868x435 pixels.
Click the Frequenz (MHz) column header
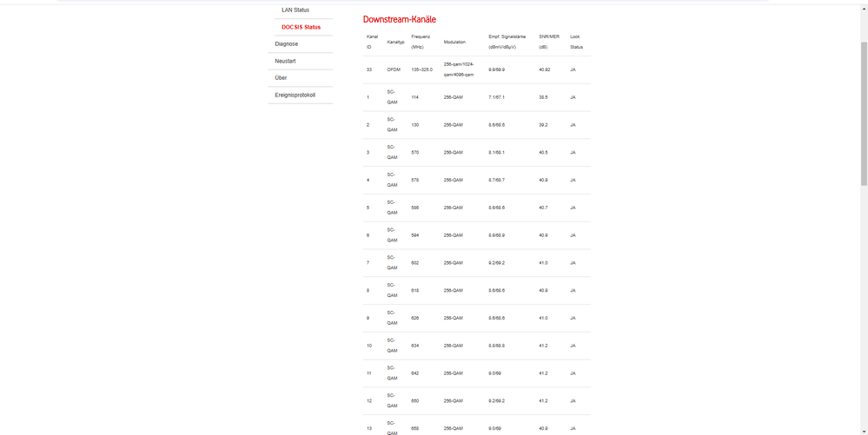421,42
